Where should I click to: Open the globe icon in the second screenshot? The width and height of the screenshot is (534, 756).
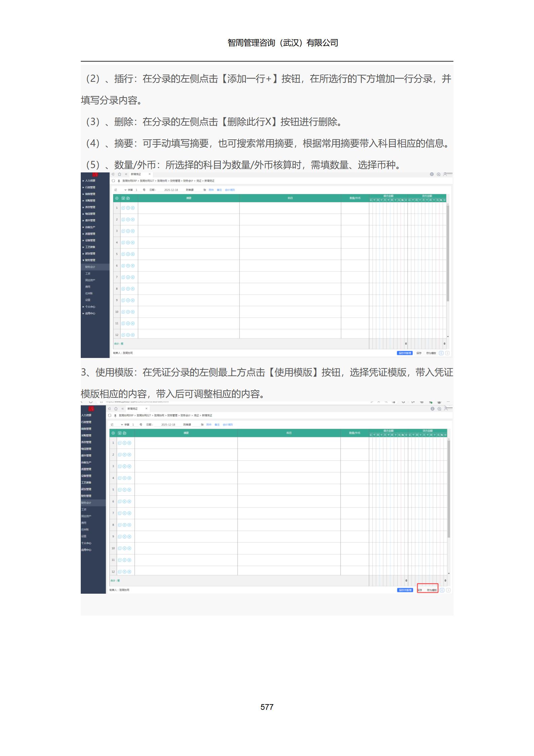pos(433,408)
